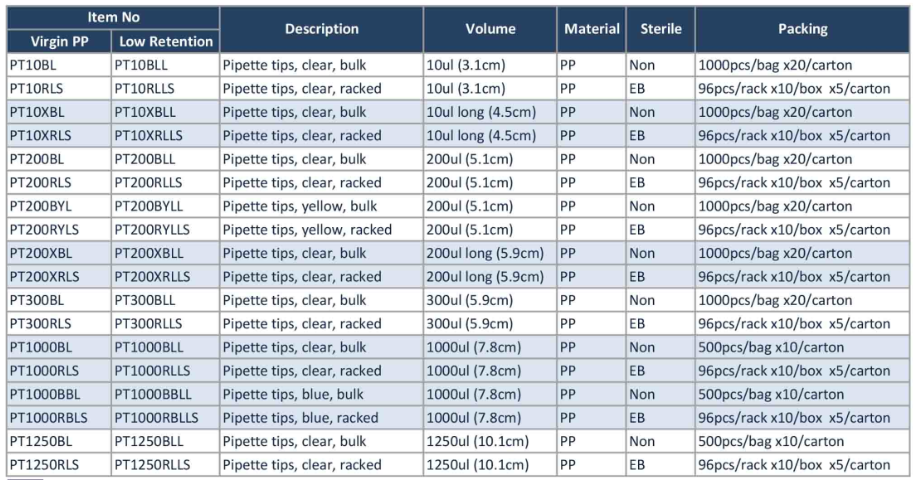Select item number PT10RLS cell
Image resolution: width=918 pixels, height=483 pixels.
coord(36,88)
